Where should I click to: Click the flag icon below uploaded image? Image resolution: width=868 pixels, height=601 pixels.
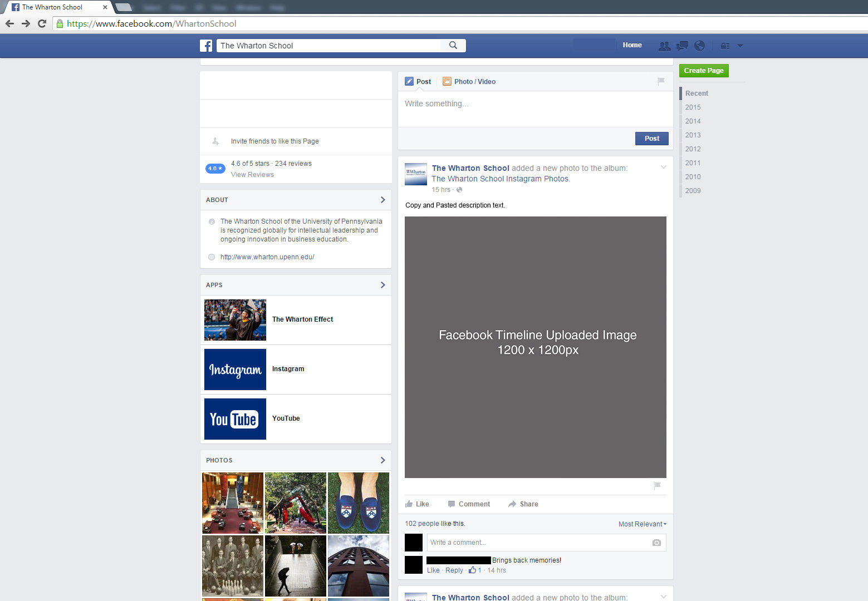657,486
